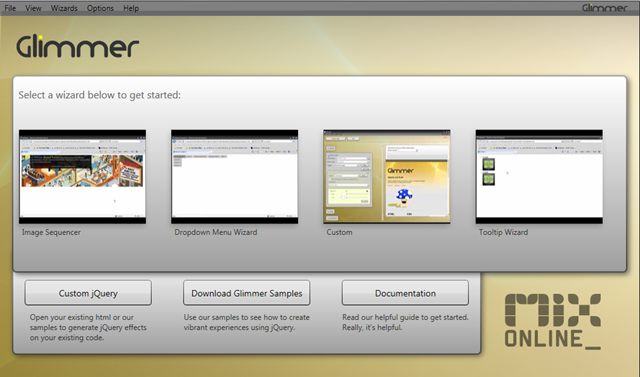Open the View menu
Screen dimensions: 640x377
33,8
